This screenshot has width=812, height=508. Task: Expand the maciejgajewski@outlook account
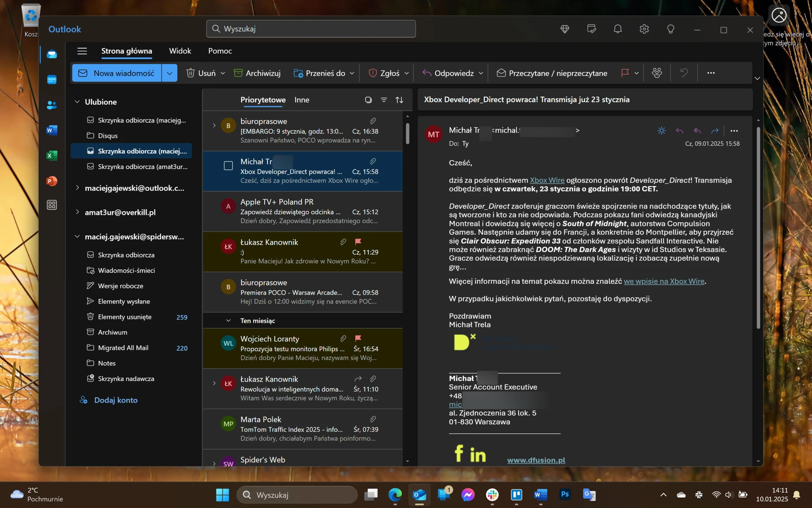pos(77,188)
